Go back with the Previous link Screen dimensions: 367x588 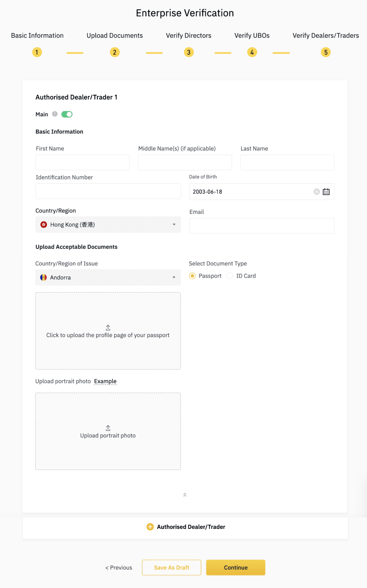click(x=119, y=567)
